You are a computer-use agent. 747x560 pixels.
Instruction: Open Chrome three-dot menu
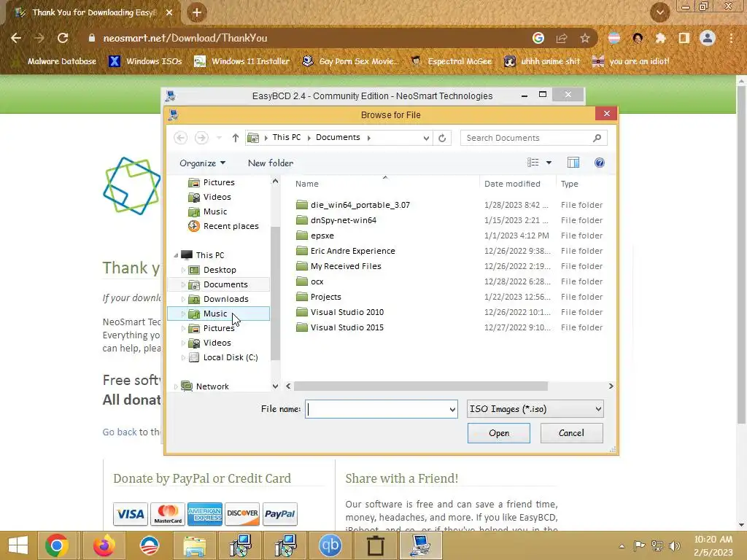[731, 38]
